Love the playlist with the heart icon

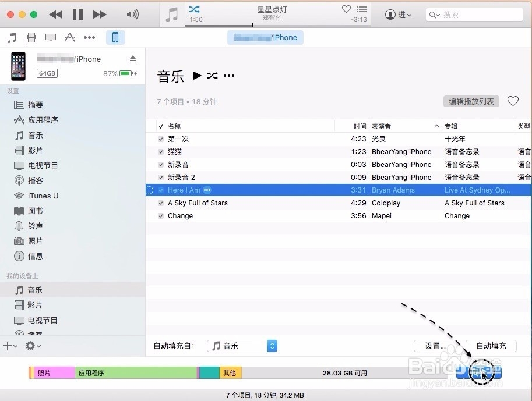(x=513, y=101)
